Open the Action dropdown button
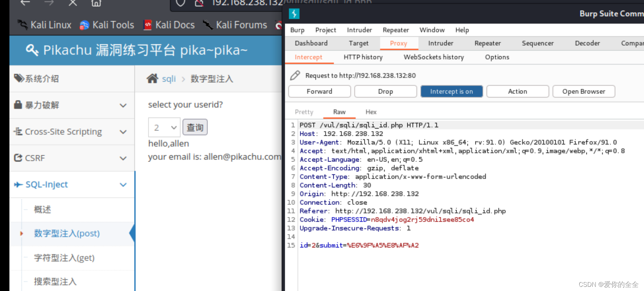644x291 pixels. [x=517, y=91]
